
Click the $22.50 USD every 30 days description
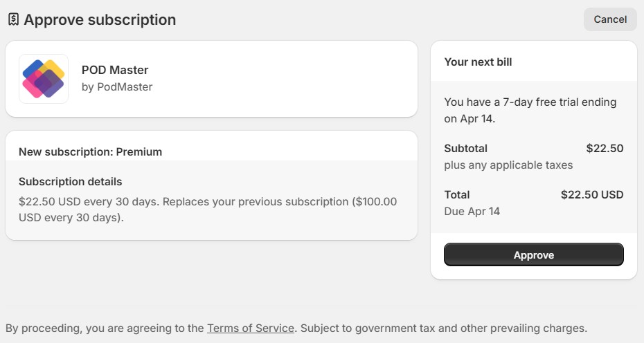pyautogui.click(x=208, y=209)
